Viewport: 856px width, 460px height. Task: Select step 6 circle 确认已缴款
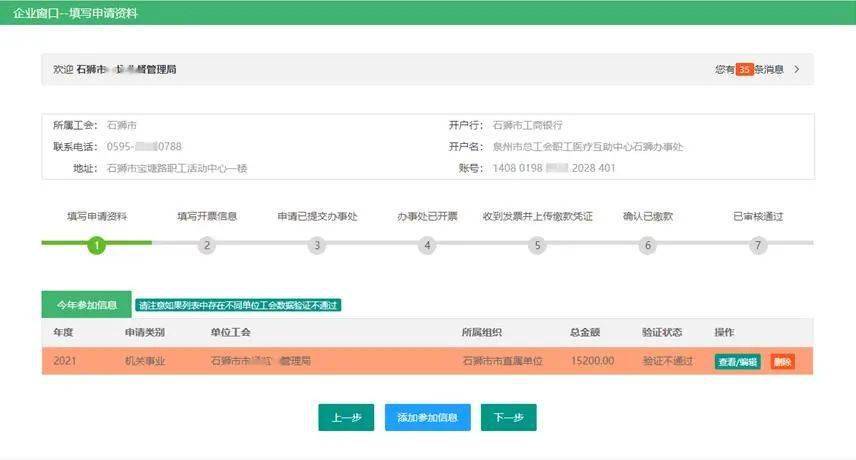(x=647, y=245)
